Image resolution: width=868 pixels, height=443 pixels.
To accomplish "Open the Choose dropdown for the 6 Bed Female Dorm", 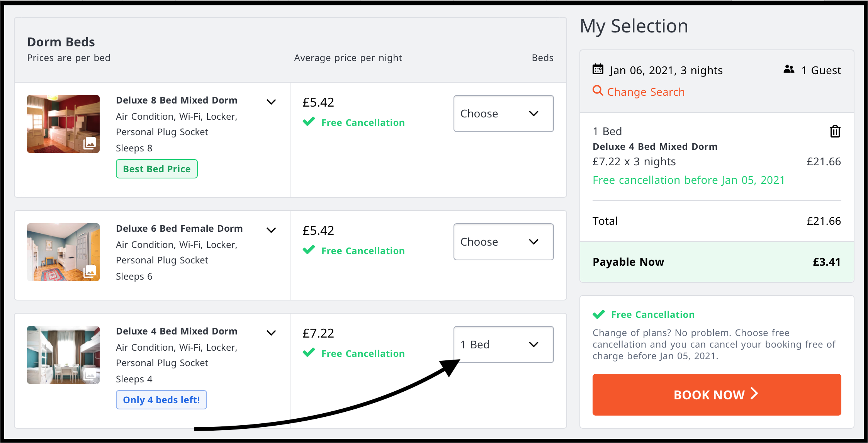I will 503,242.
